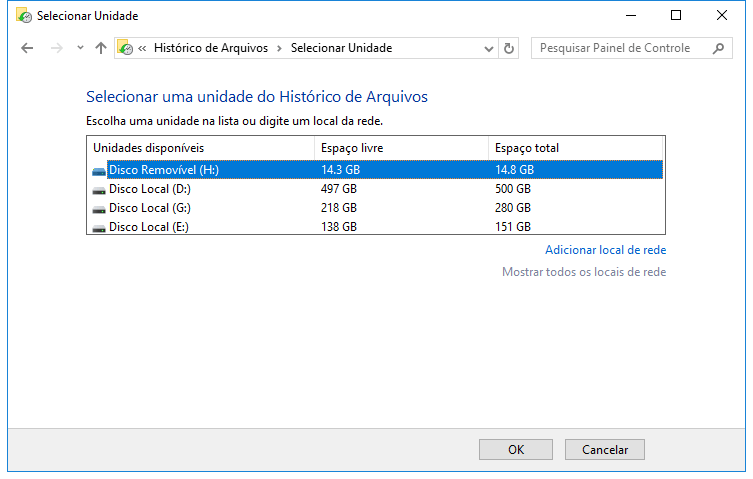Click the magnifying glass search icon

pyautogui.click(x=718, y=48)
